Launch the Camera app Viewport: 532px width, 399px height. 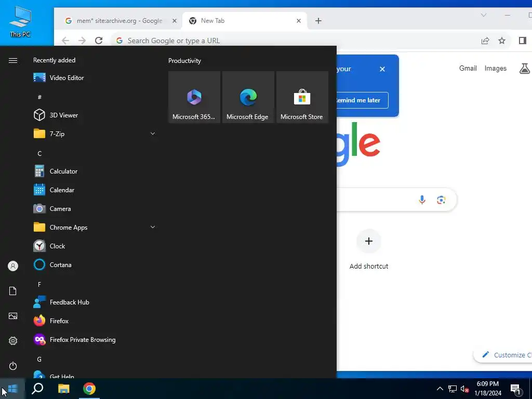click(x=94, y=209)
